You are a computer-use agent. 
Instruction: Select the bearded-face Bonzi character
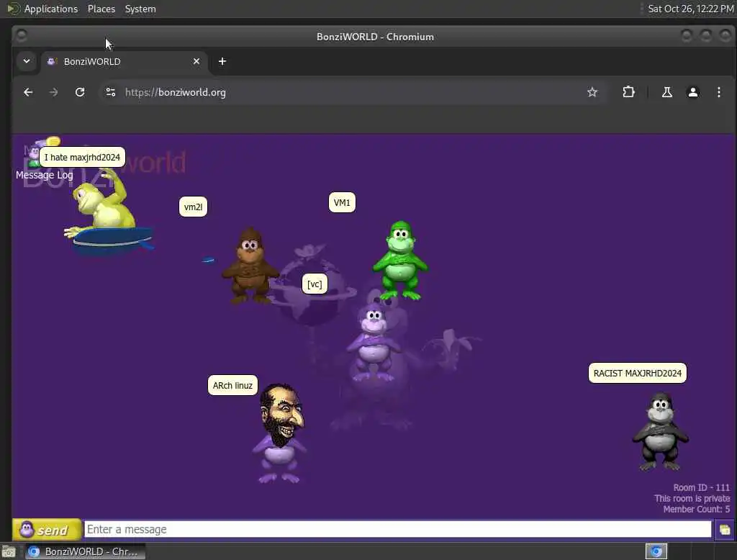click(281, 433)
